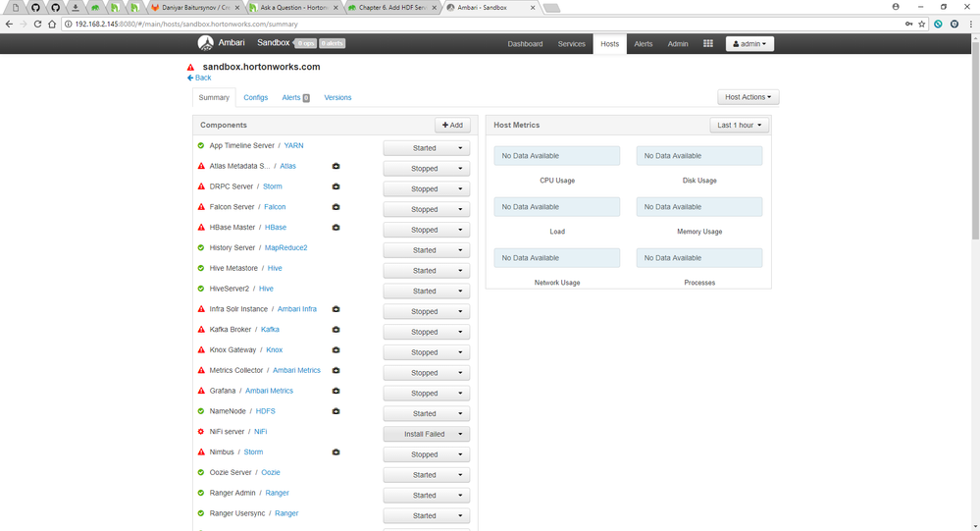This screenshot has width=980, height=531.
Task: Open Host Actions dropdown
Action: tap(748, 97)
